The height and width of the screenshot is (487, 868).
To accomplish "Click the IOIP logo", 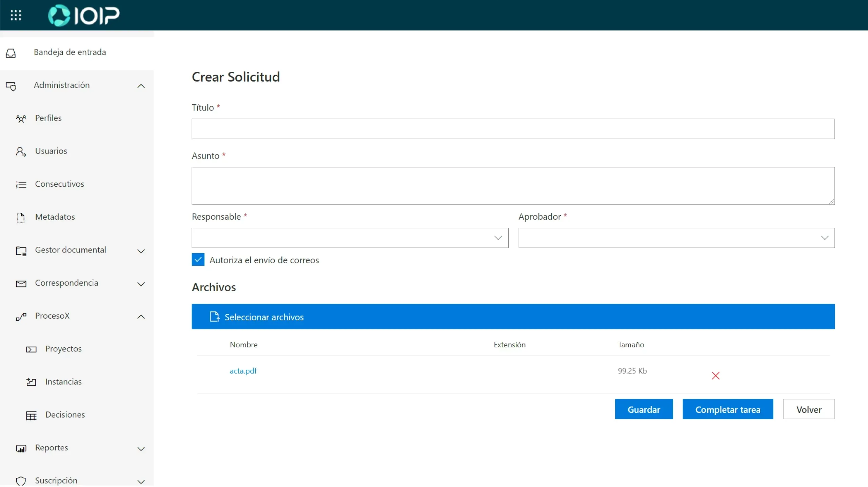I will (x=84, y=15).
